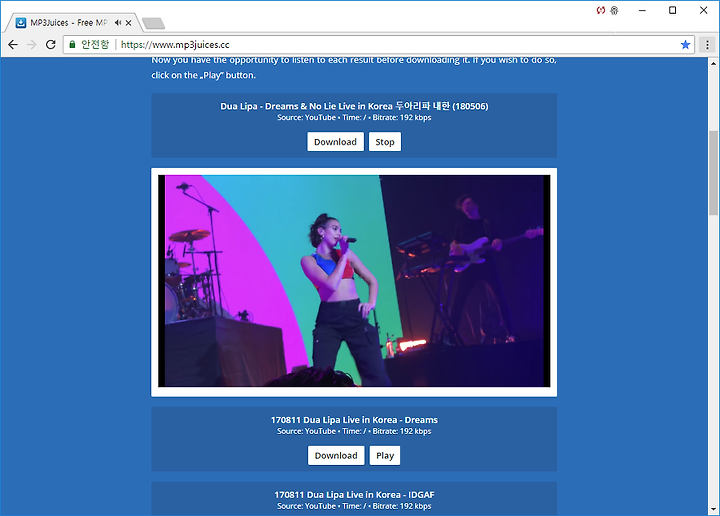This screenshot has height=516, width=720.
Task: Download 170811 Dua Lipa Live in Korea - Dreams
Action: [336, 455]
